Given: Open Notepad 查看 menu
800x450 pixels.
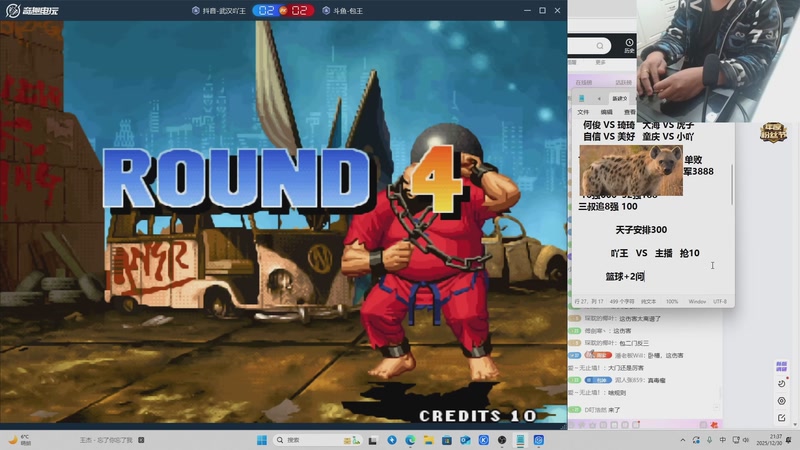Looking at the screenshot, I should click(x=630, y=112).
